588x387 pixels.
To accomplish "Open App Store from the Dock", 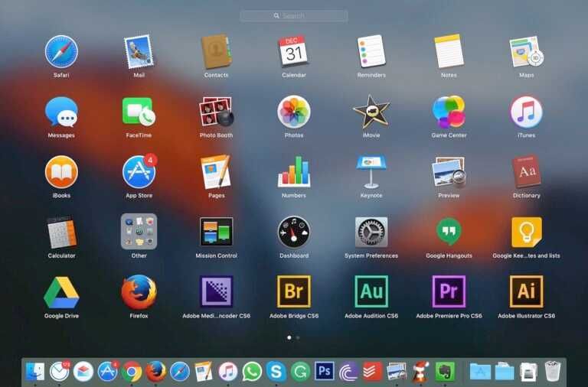I will point(107,372).
